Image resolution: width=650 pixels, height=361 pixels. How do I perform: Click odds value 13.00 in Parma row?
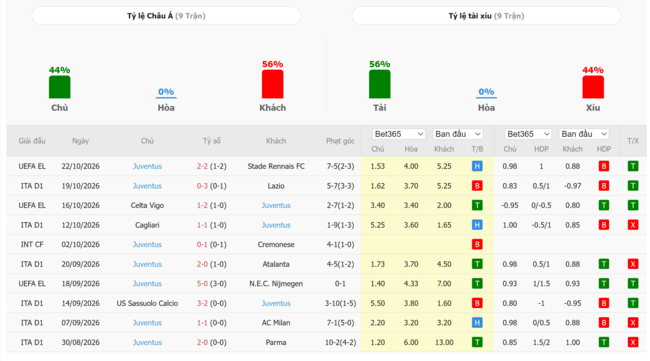[x=444, y=342]
